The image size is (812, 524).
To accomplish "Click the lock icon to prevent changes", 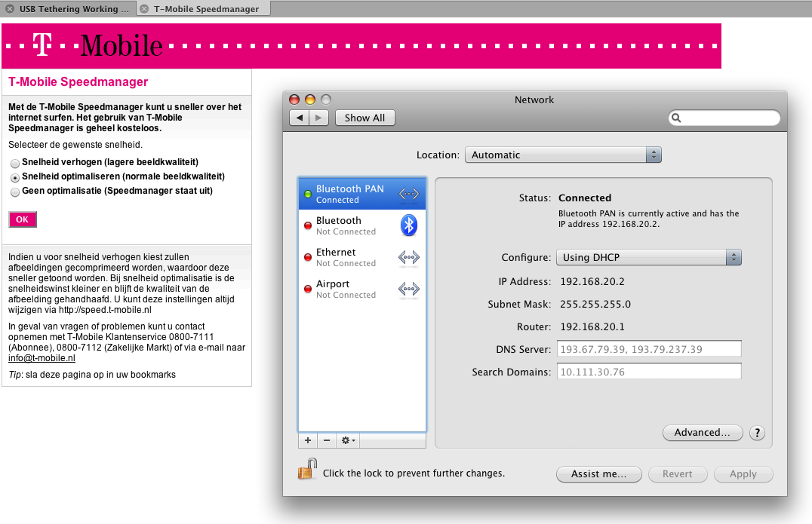I will click(307, 469).
